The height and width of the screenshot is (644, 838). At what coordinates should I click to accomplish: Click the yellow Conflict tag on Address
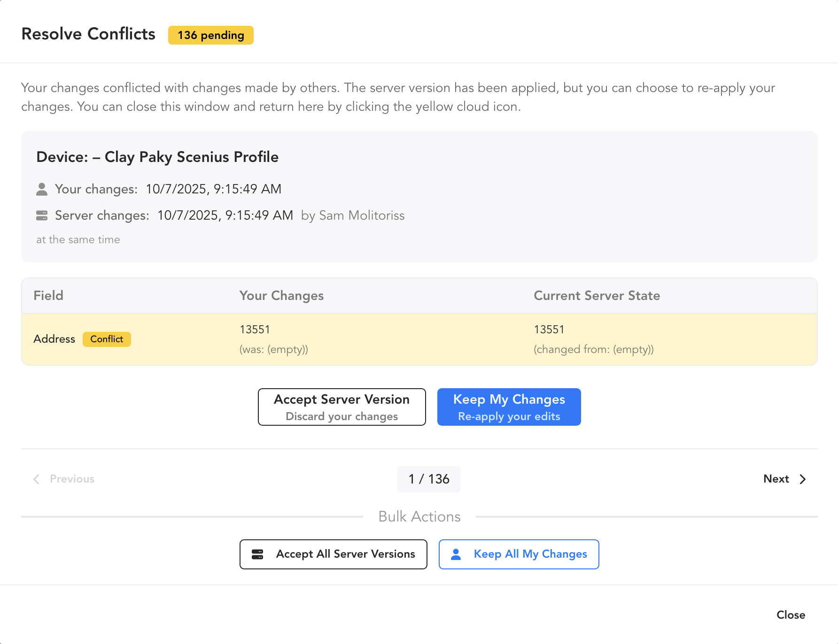107,339
